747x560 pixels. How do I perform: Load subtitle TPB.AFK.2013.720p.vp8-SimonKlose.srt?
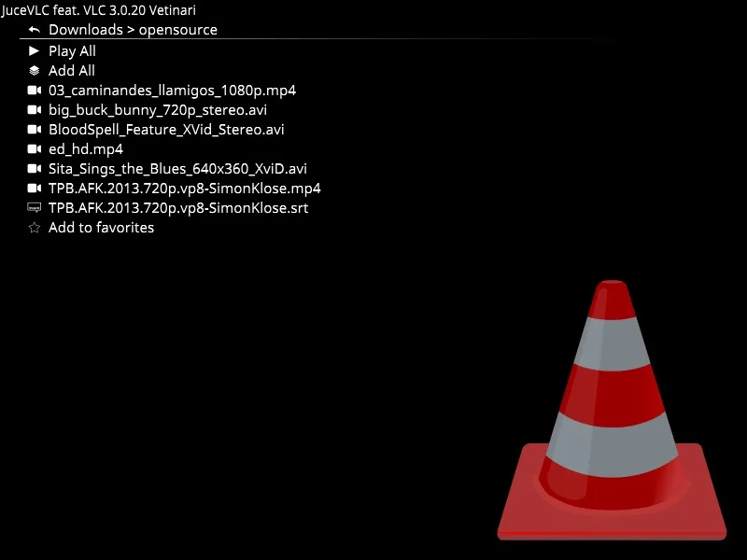(x=178, y=208)
